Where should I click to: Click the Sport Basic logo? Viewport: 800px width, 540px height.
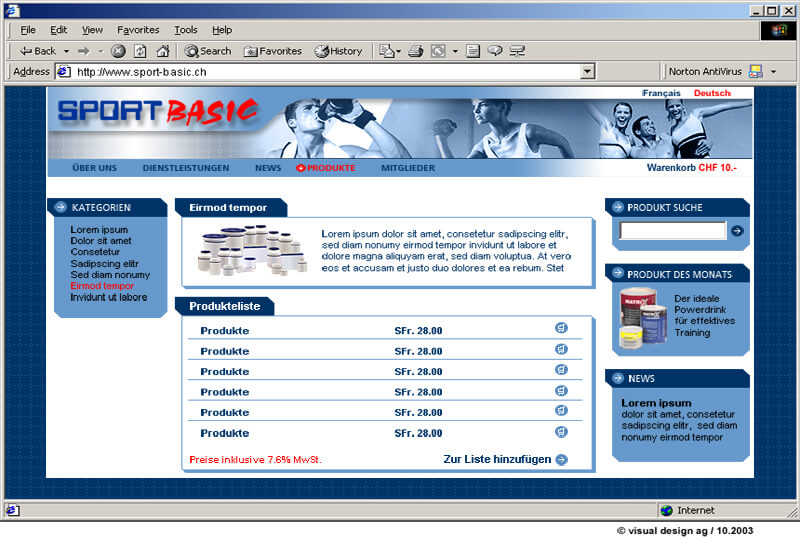158,111
